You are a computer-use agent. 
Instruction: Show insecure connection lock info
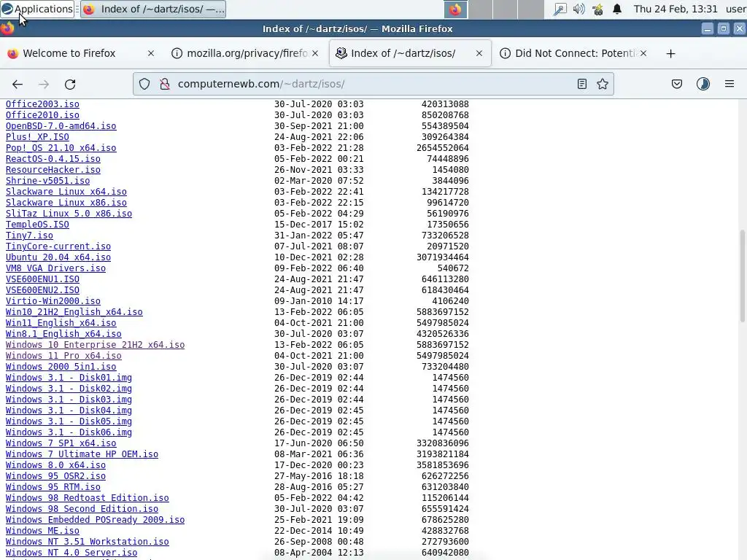tap(165, 85)
